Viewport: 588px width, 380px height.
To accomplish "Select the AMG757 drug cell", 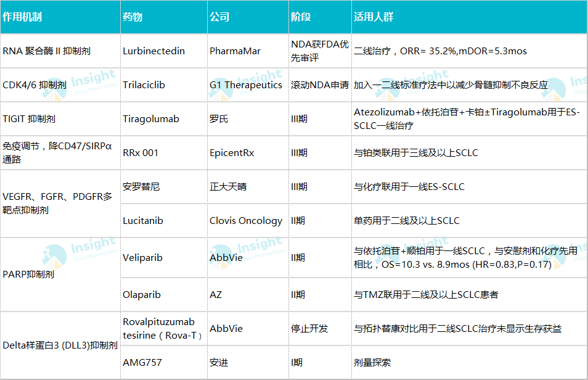I will click(x=164, y=362).
